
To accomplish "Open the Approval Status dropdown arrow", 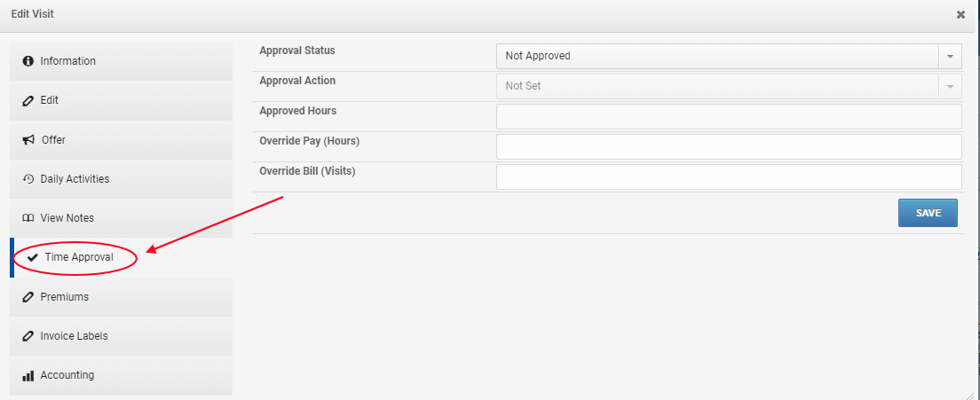I will pos(950,56).
